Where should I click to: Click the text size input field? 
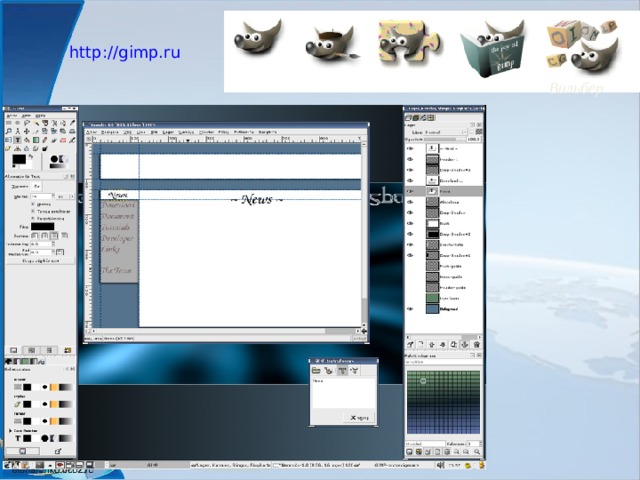click(x=42, y=196)
